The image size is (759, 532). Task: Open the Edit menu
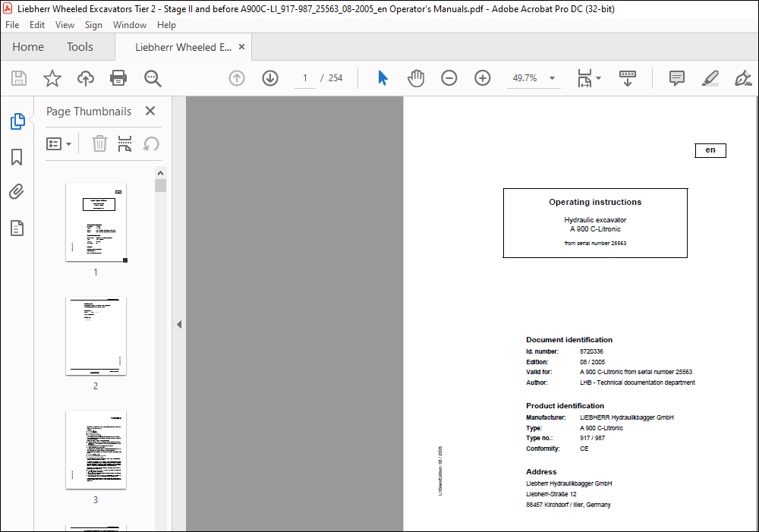coord(36,25)
